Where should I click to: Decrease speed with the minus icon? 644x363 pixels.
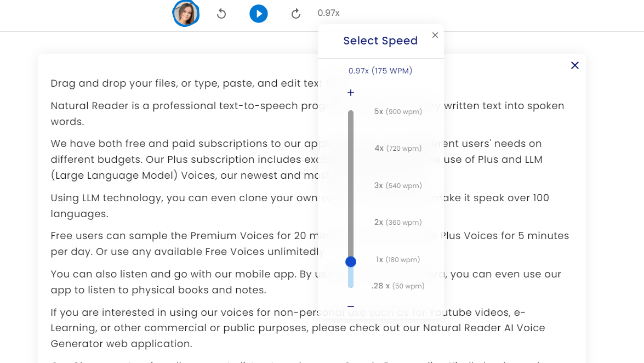coord(351,307)
